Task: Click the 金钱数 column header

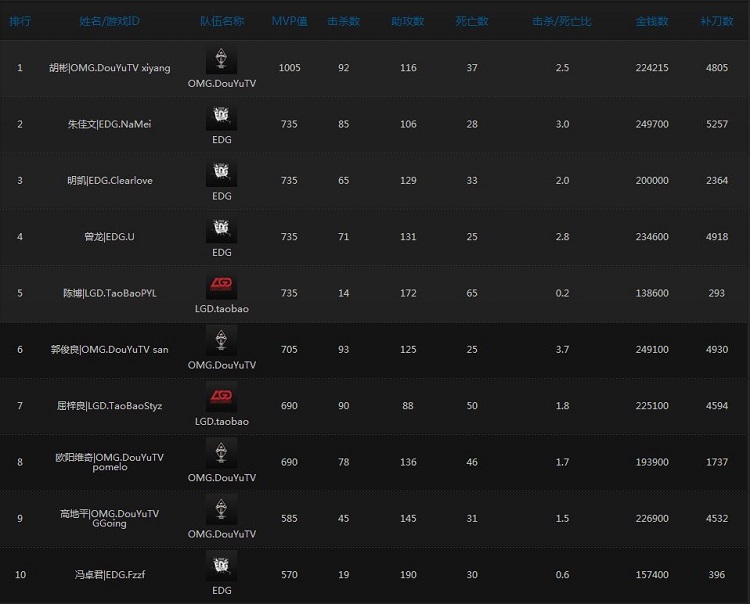Action: [x=651, y=21]
